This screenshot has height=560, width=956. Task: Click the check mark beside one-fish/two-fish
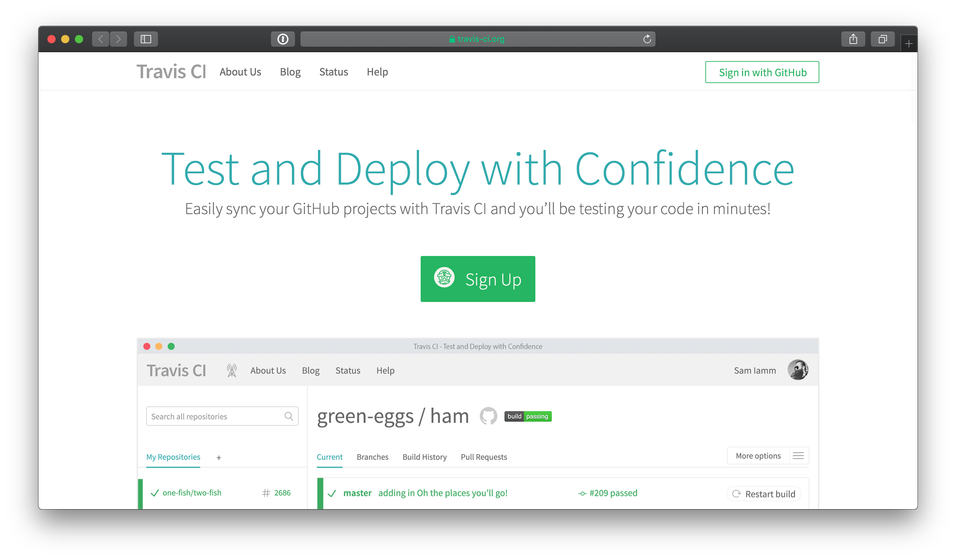[155, 493]
